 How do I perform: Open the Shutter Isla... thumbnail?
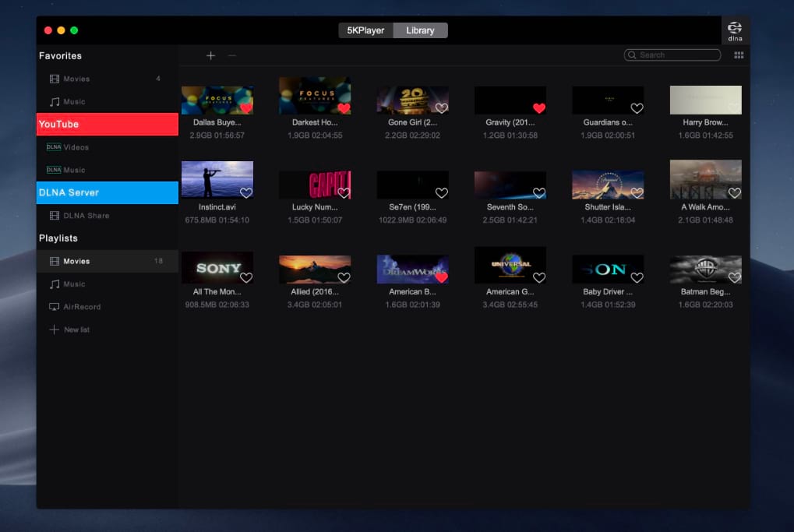pyautogui.click(x=608, y=185)
